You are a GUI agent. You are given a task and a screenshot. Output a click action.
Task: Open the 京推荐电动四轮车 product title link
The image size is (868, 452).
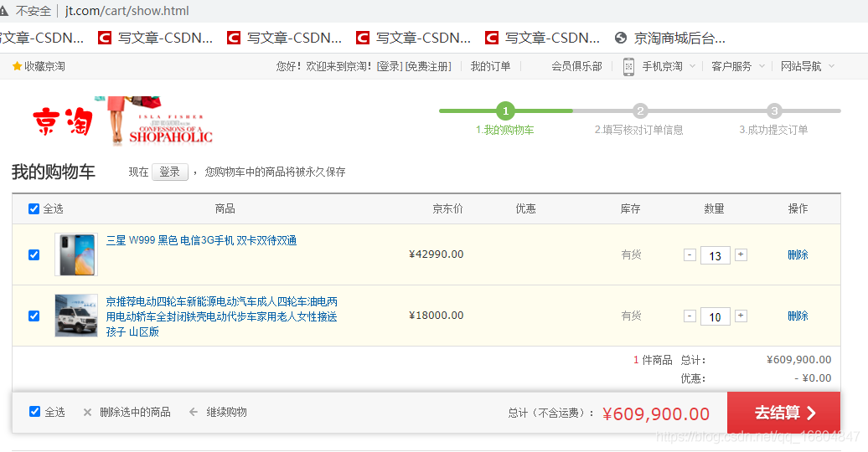pos(221,316)
